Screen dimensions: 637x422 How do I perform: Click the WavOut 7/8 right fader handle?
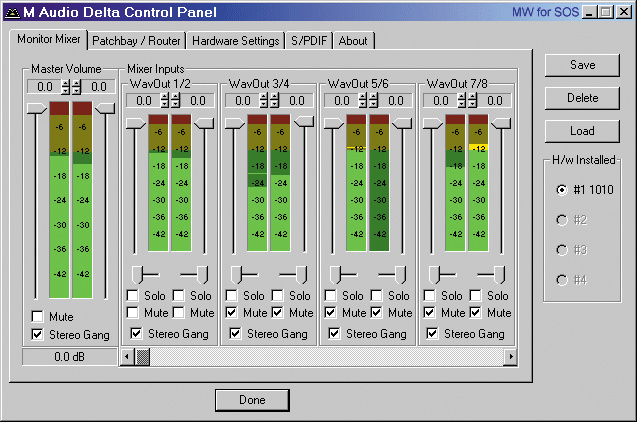(500, 122)
